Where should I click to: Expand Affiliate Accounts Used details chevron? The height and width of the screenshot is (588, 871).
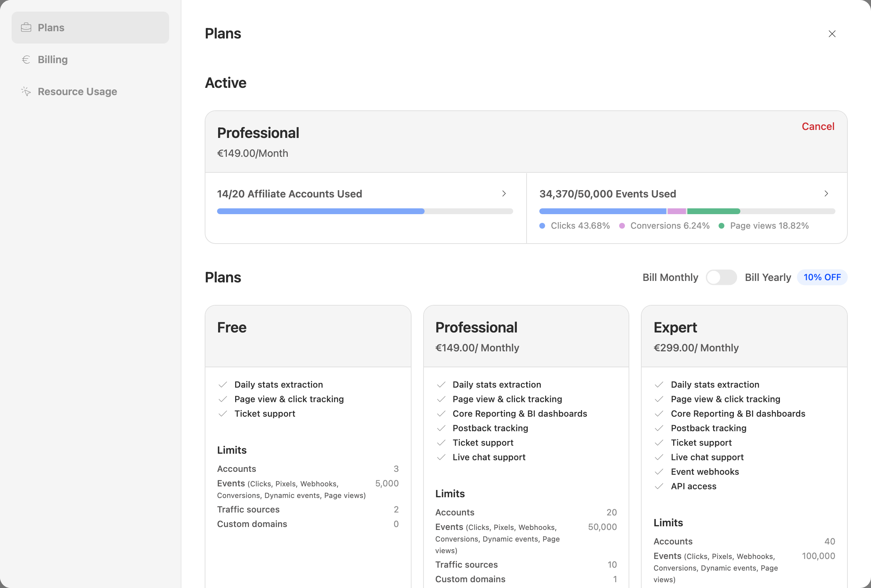[x=504, y=193]
